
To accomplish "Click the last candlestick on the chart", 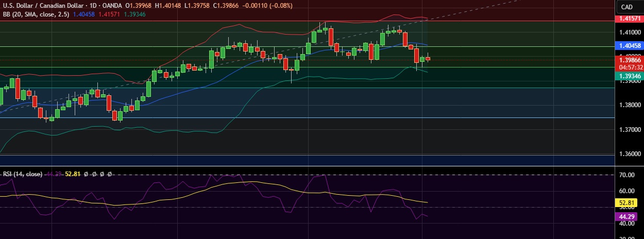I will [428, 59].
